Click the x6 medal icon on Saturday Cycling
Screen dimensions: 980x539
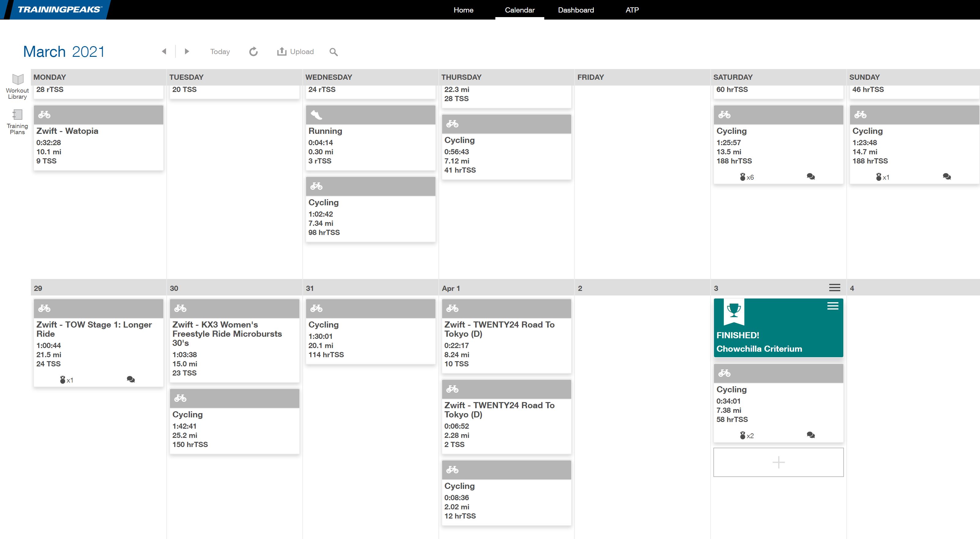click(x=746, y=177)
